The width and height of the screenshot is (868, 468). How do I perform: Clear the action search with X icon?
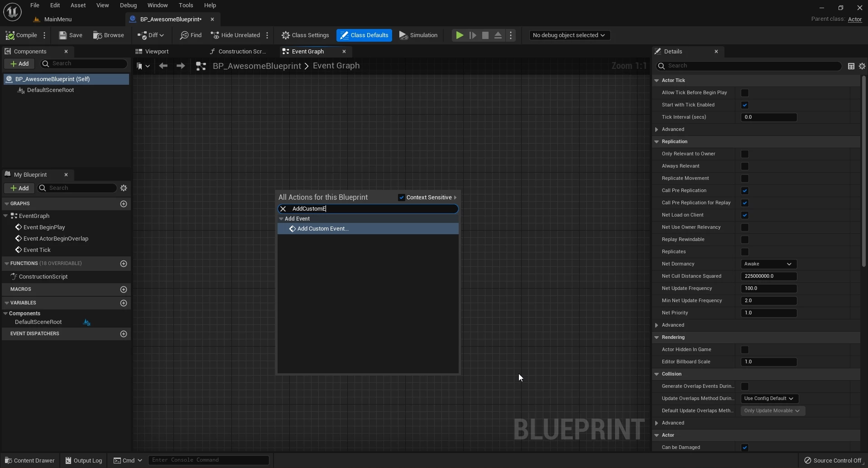point(283,209)
